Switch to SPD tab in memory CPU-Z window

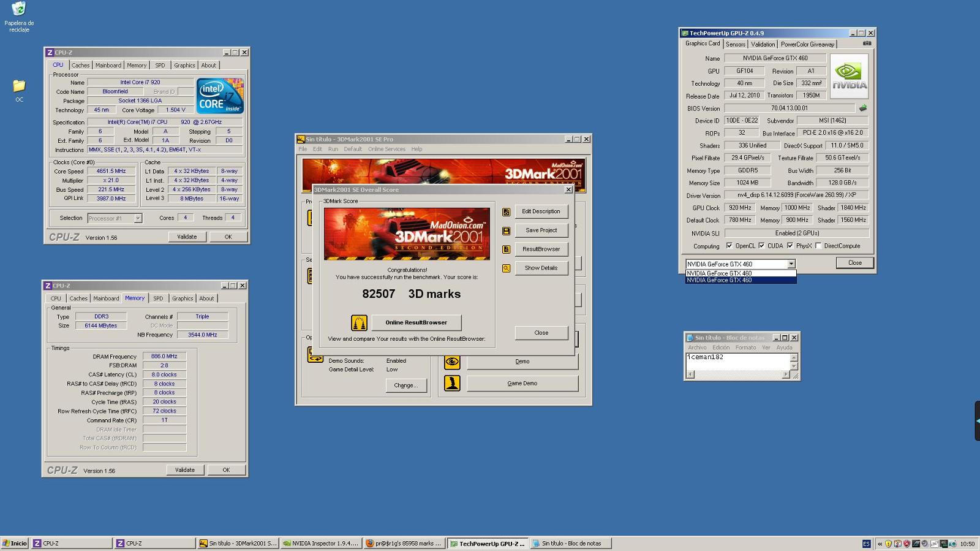(x=158, y=298)
